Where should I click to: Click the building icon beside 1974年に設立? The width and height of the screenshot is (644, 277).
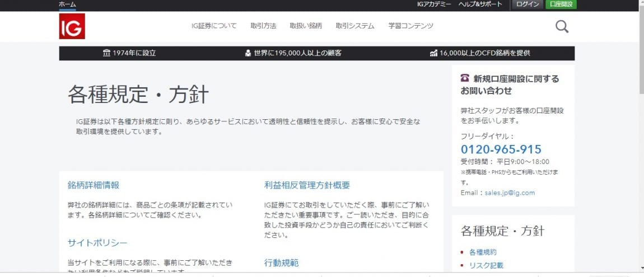106,53
